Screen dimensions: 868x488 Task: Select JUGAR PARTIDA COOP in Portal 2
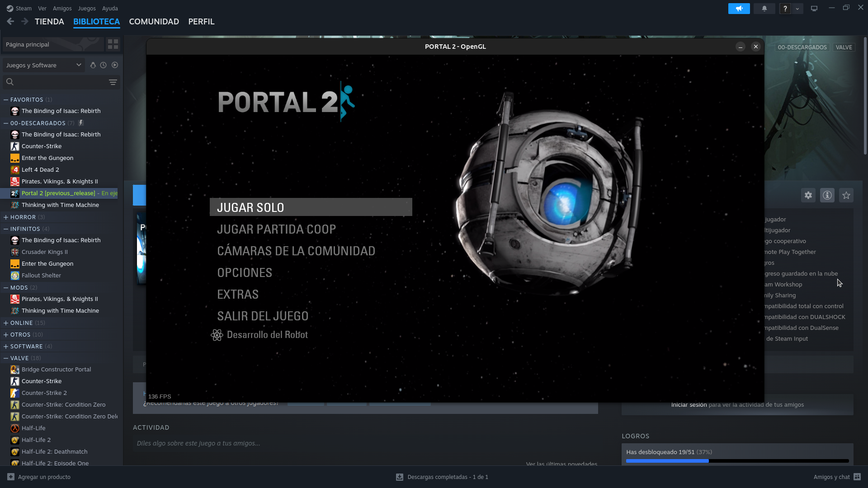(x=276, y=229)
